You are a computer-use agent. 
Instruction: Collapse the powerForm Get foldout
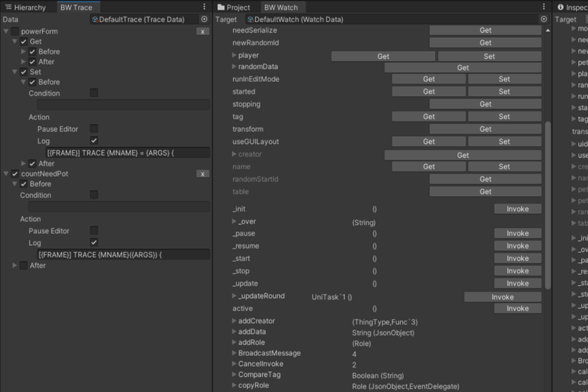point(15,42)
